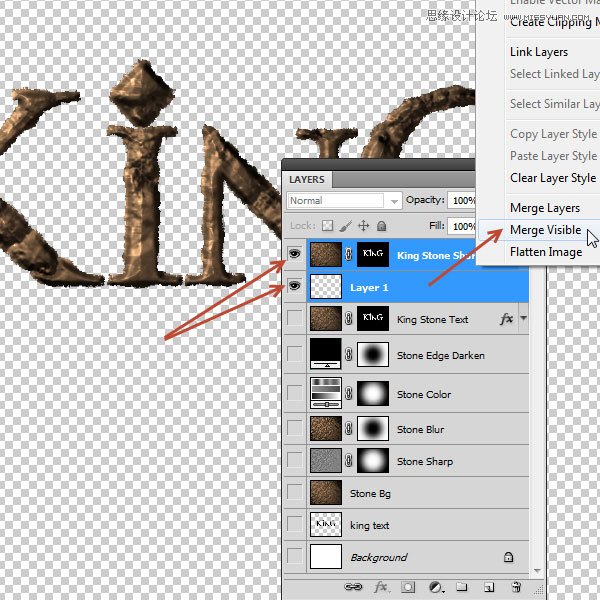The height and width of the screenshot is (600, 600).
Task: Add a layer mask via bottom icon
Action: (408, 587)
